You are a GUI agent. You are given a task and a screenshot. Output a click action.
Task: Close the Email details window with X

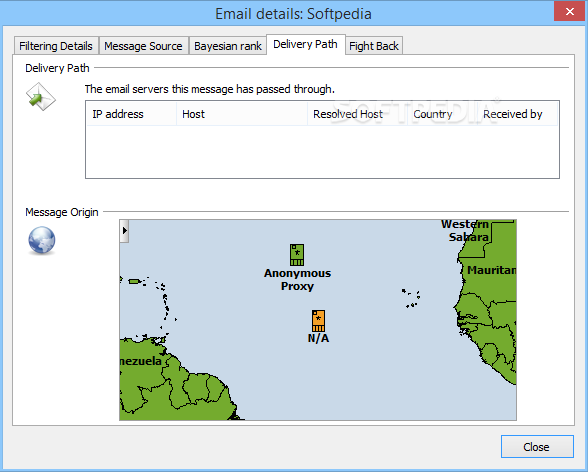[x=569, y=12]
